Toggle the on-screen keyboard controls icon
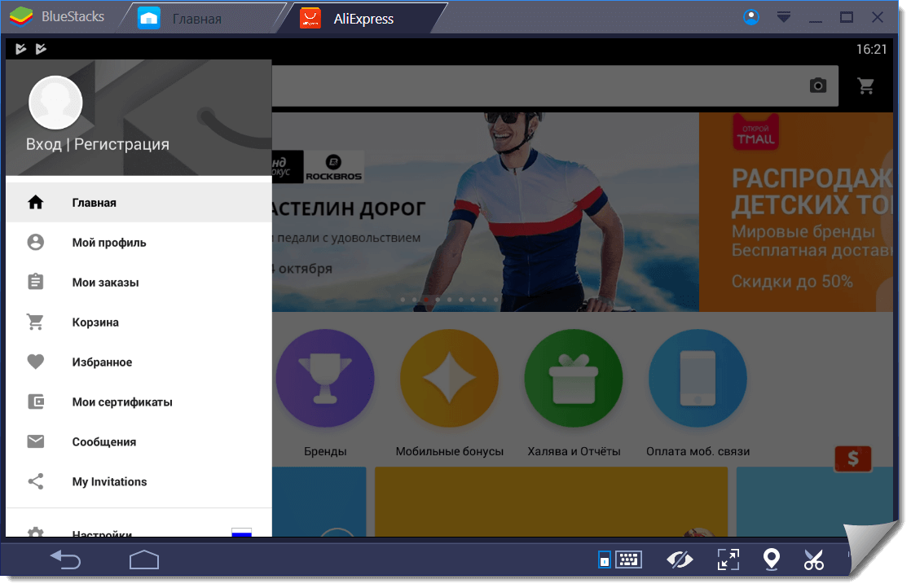Image resolution: width=911 pixels, height=588 pixels. point(628,559)
